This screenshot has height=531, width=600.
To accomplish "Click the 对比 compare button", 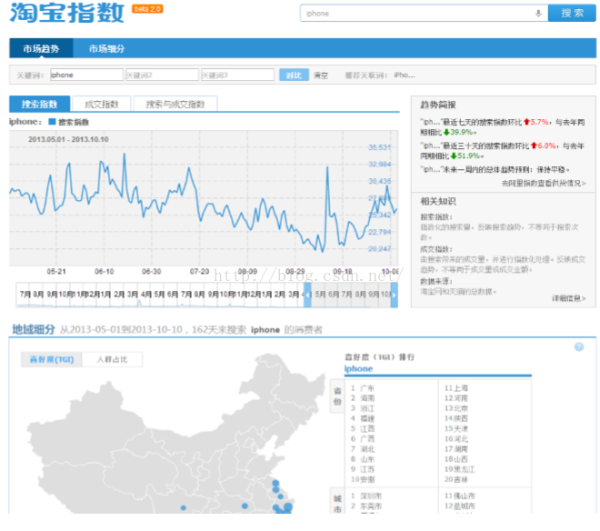I will (292, 75).
